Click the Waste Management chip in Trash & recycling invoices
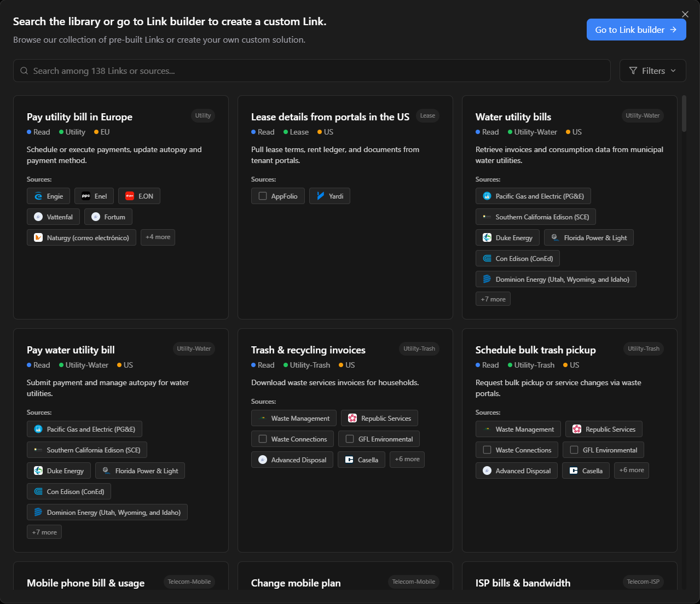 (x=294, y=419)
